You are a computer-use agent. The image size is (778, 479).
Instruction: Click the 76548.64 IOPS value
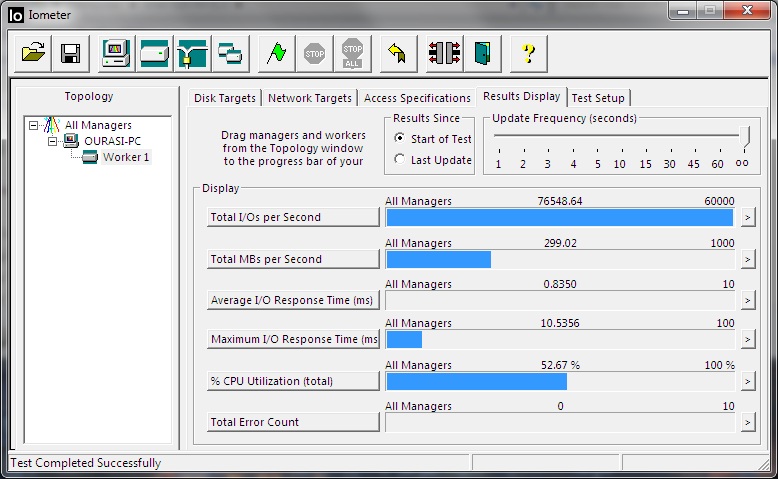click(560, 201)
